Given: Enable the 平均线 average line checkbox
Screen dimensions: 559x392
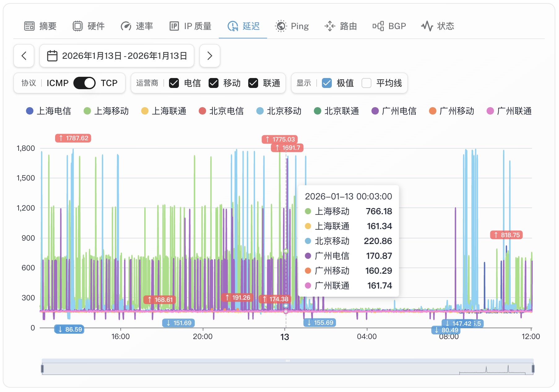Looking at the screenshot, I should [x=366, y=83].
